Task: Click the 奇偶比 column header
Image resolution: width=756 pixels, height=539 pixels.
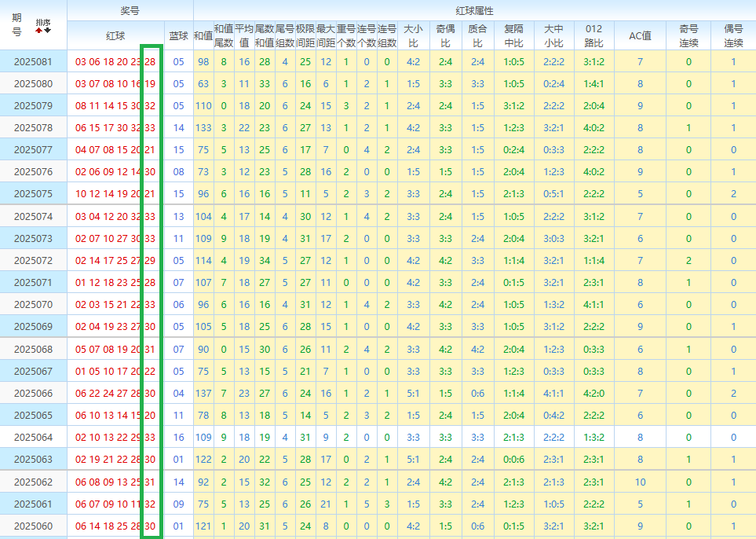Action: pos(445,35)
